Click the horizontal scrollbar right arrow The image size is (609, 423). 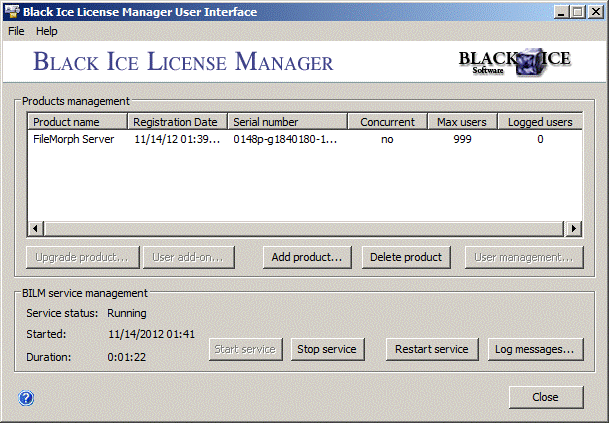[x=574, y=228]
